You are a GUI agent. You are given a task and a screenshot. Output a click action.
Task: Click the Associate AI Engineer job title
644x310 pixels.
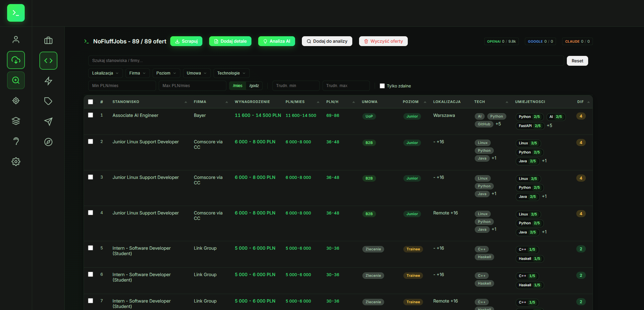135,116
